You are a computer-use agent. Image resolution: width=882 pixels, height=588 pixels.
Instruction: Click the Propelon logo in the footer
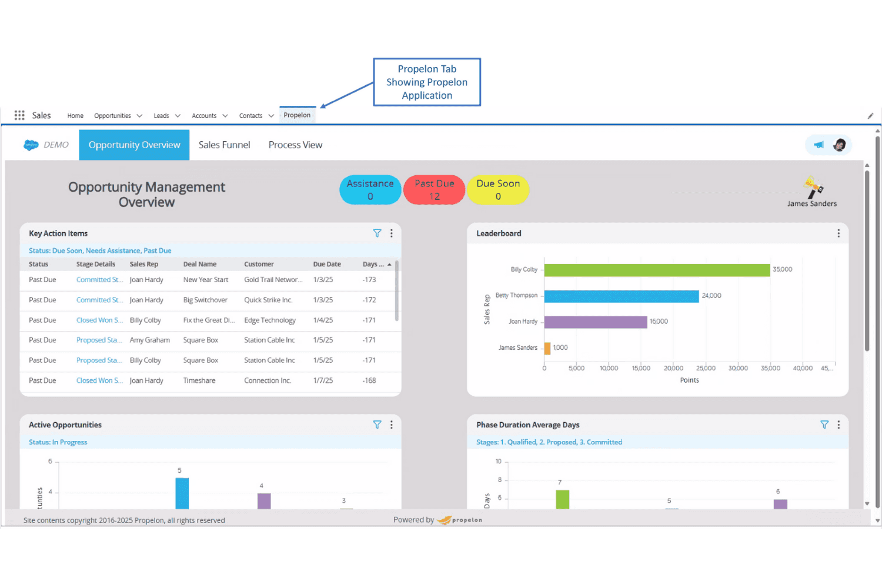(x=459, y=520)
